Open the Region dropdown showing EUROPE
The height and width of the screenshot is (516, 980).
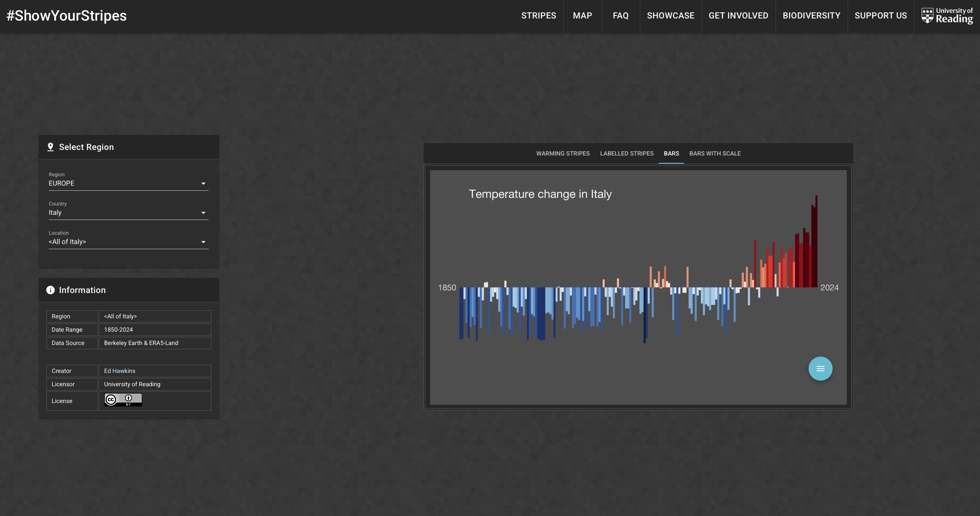[x=128, y=183]
